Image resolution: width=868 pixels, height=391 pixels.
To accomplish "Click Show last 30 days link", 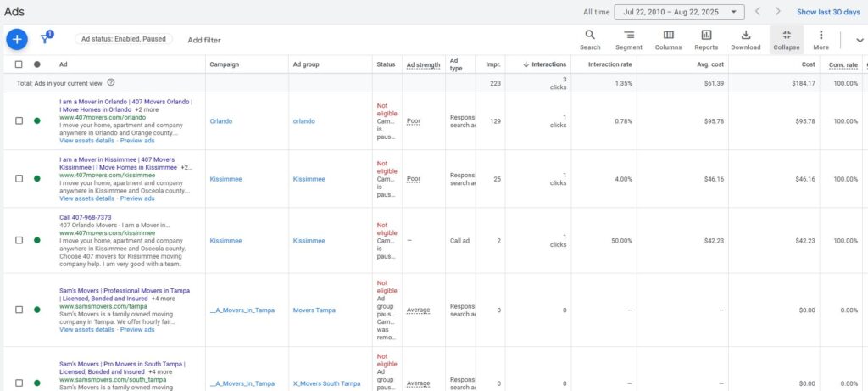I will [x=828, y=12].
